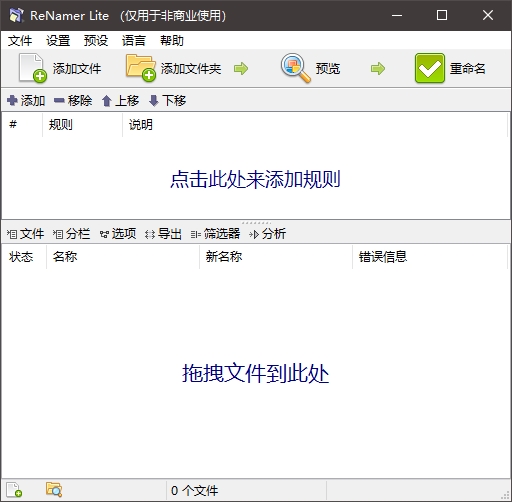This screenshot has width=512, height=502.
Task: Open the 语言 menu
Action: 134,41
